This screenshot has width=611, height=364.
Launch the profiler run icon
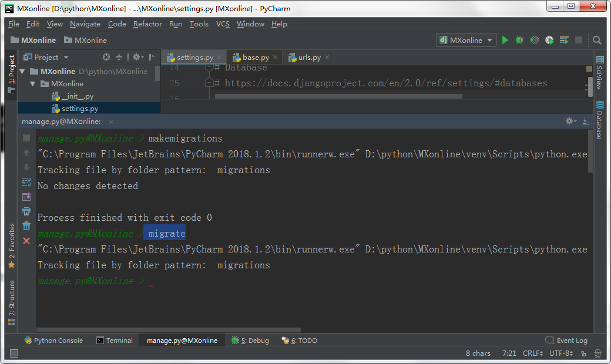(x=549, y=40)
